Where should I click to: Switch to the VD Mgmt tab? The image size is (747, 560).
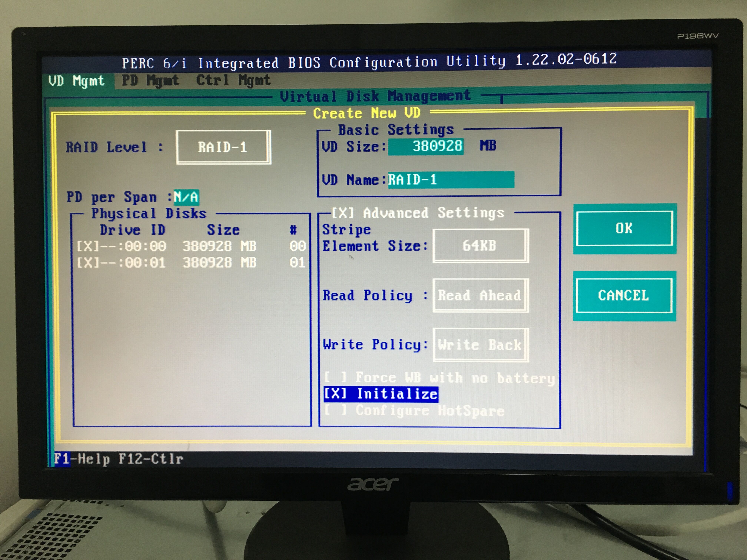[76, 81]
